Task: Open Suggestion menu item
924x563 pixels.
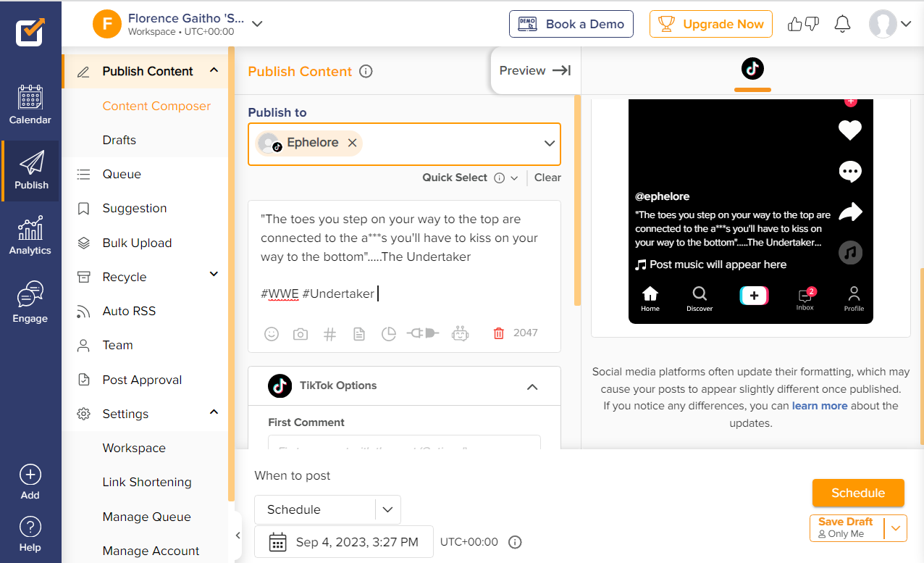Action: pos(135,208)
